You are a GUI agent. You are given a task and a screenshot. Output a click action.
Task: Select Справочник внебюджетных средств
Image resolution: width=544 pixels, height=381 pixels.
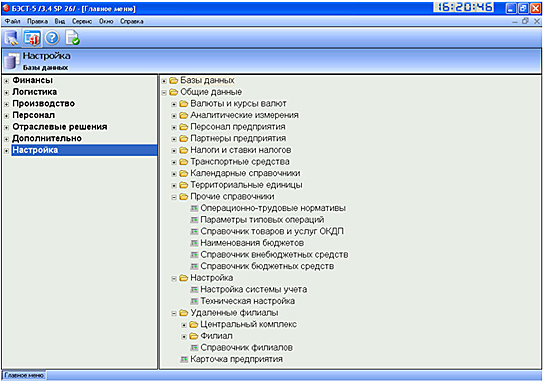pos(274,255)
